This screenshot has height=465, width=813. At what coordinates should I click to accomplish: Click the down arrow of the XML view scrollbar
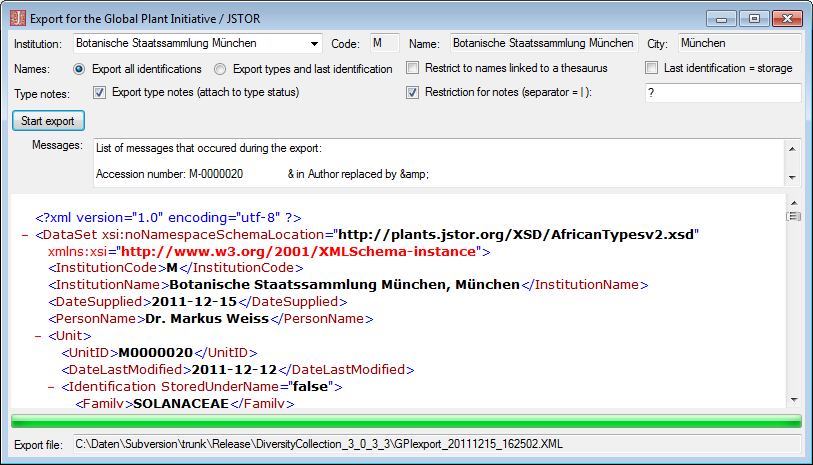coord(794,400)
